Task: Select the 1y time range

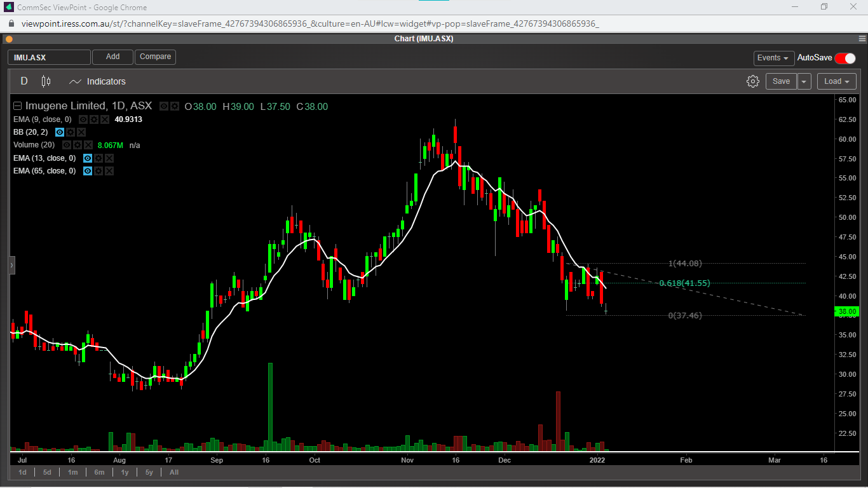Action: (125, 472)
